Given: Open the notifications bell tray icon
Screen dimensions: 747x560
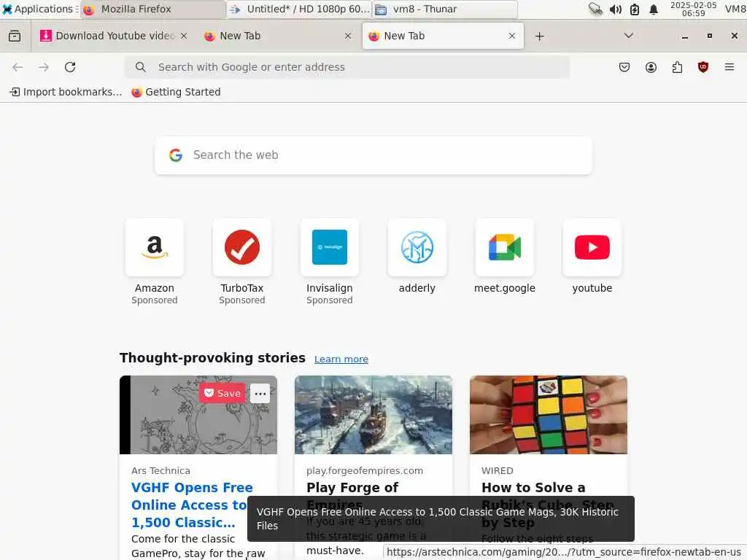Looking at the screenshot, I should pos(654,9).
